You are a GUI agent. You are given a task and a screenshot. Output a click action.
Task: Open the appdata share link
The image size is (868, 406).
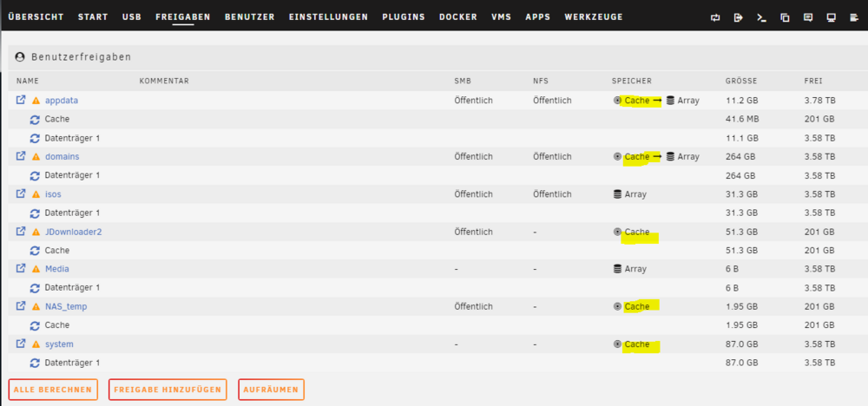click(x=62, y=101)
